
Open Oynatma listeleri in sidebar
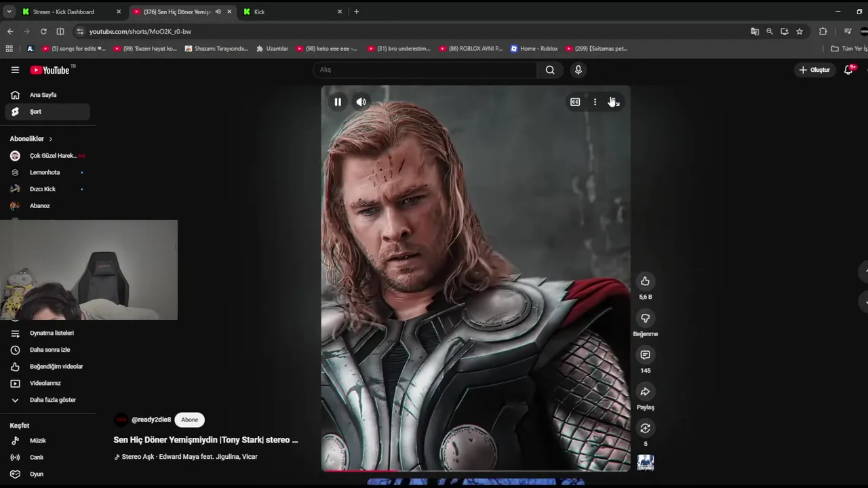47,333
